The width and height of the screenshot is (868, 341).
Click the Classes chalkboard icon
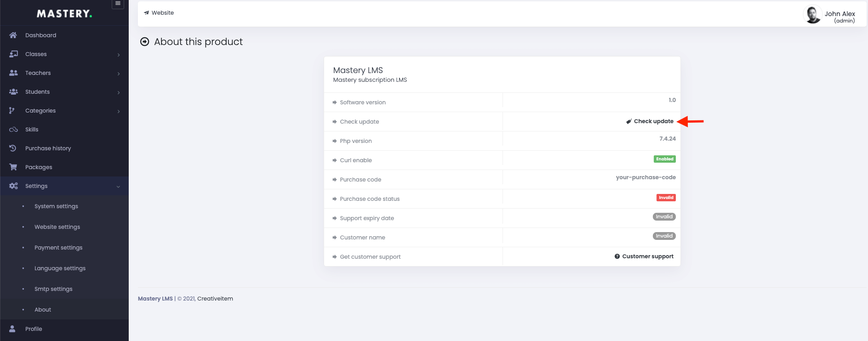[x=13, y=54]
